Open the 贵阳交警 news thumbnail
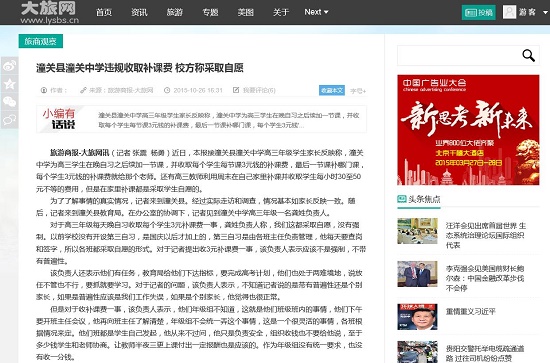The image size is (550, 363). click(417, 352)
